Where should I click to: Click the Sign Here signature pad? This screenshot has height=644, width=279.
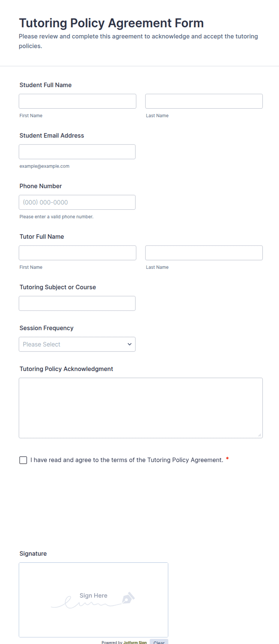click(x=94, y=600)
